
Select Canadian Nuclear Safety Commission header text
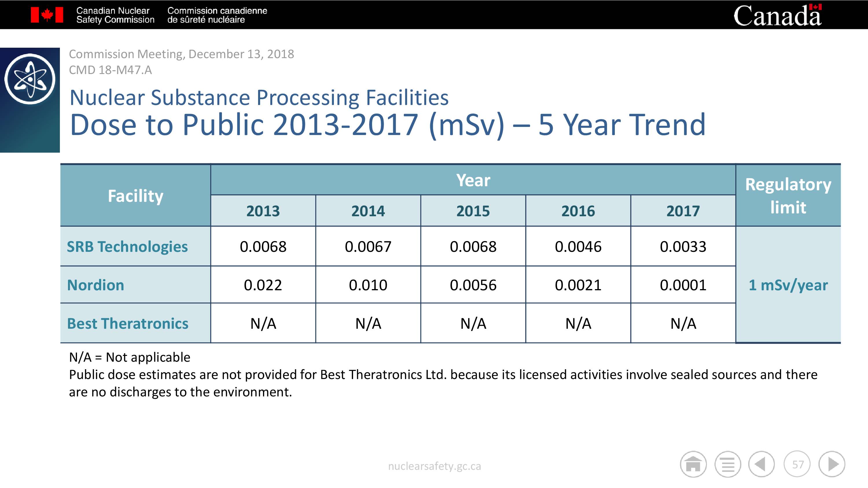[x=115, y=15]
